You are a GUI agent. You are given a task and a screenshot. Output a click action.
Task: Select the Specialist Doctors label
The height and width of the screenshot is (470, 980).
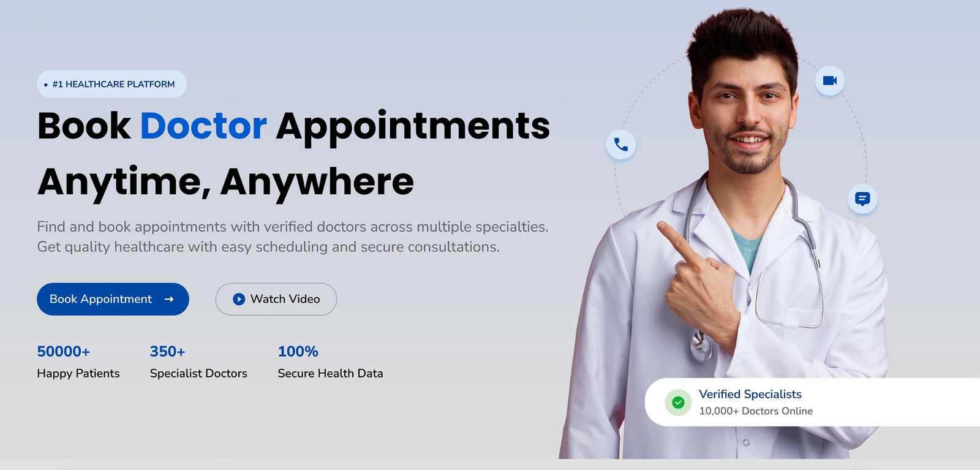198,373
